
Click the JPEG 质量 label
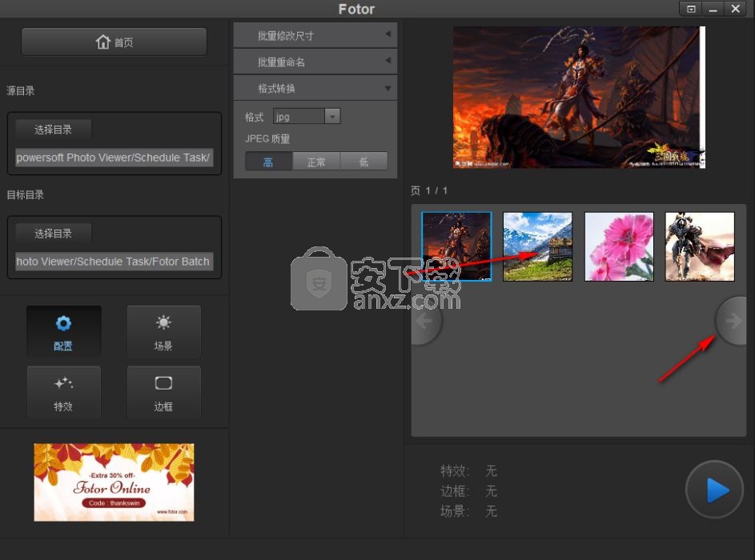click(x=267, y=139)
